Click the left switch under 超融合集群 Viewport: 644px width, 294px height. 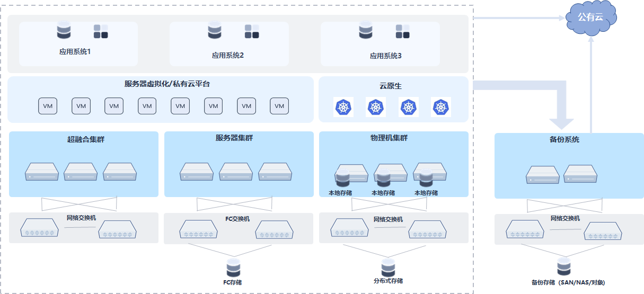(40, 227)
